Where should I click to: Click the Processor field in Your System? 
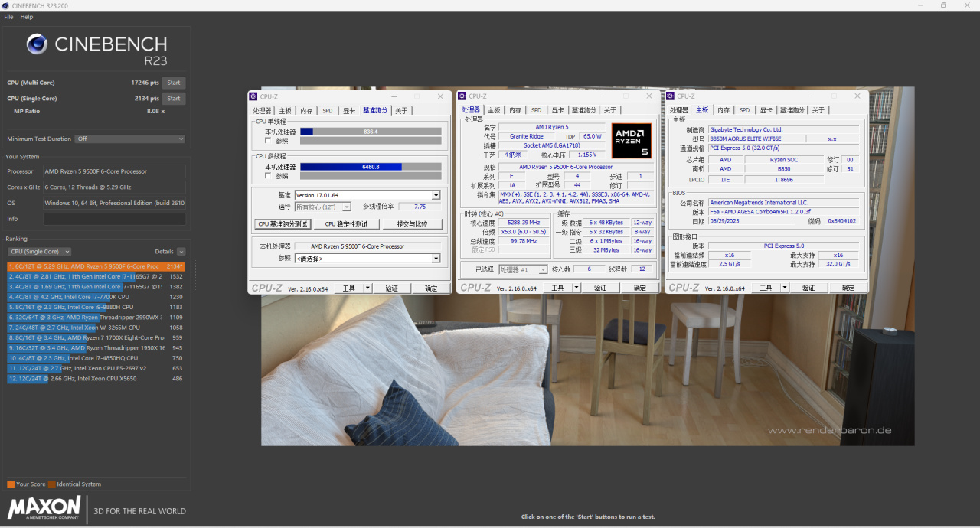[114, 171]
